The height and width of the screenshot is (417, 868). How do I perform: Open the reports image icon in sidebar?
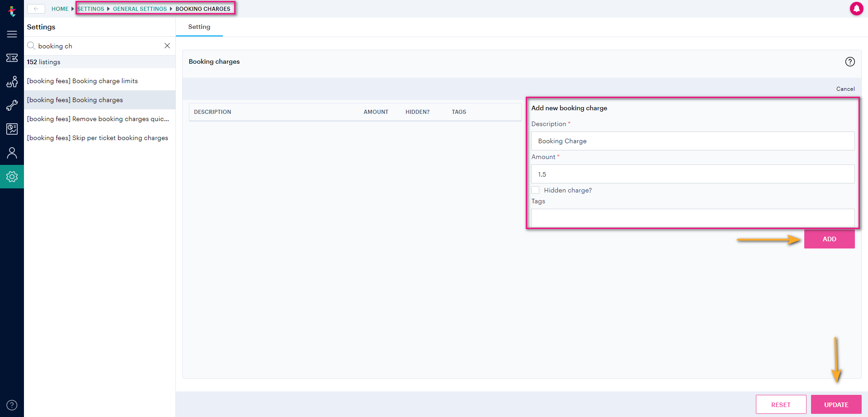pos(12,129)
